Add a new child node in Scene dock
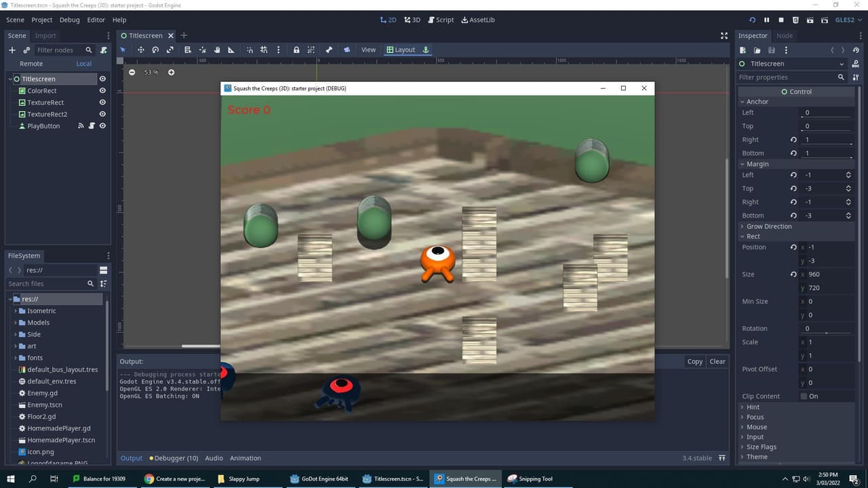Viewport: 868px width, 488px height. (x=12, y=50)
